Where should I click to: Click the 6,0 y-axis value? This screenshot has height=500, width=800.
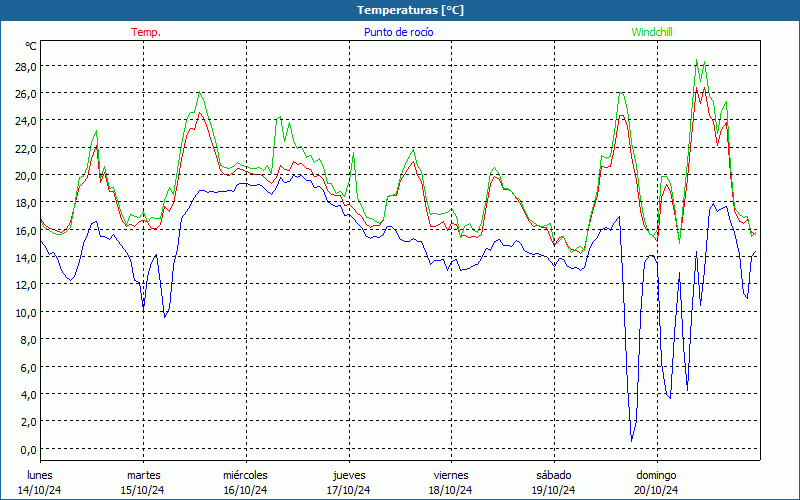[x=28, y=367]
